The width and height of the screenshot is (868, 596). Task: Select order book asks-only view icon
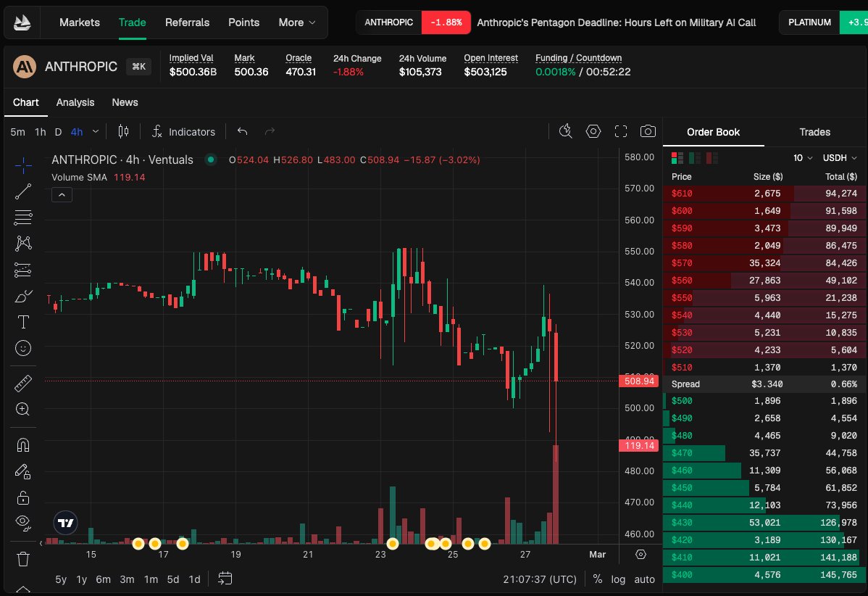712,158
